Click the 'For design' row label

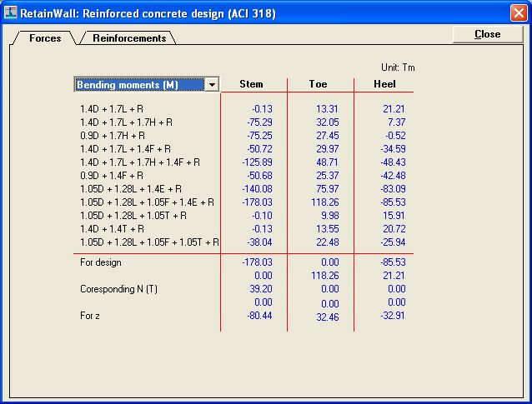click(101, 262)
